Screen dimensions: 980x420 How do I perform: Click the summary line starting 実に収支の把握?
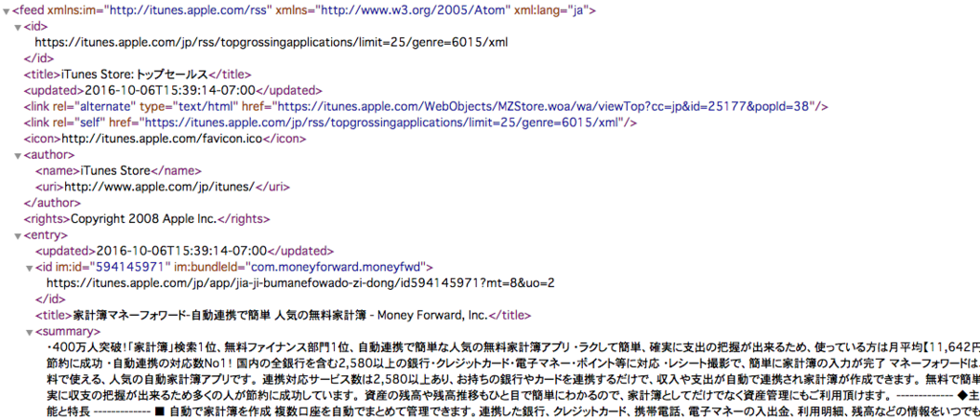[x=513, y=395]
